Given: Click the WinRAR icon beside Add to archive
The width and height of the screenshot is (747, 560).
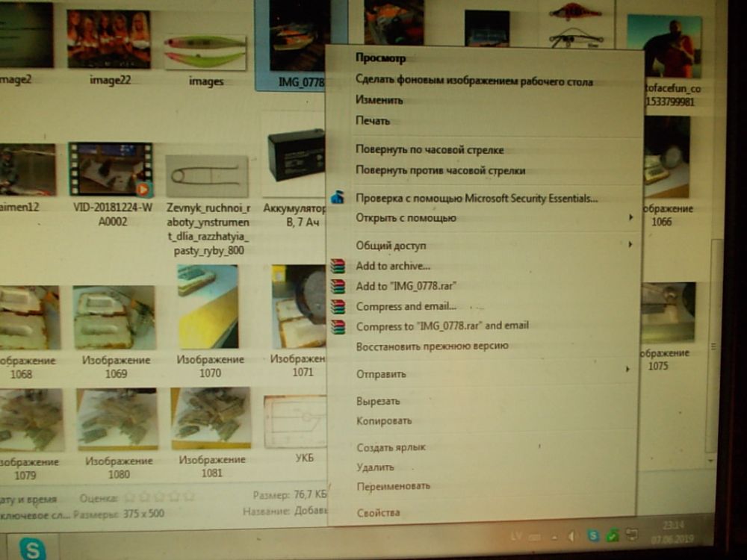Looking at the screenshot, I should (x=338, y=266).
